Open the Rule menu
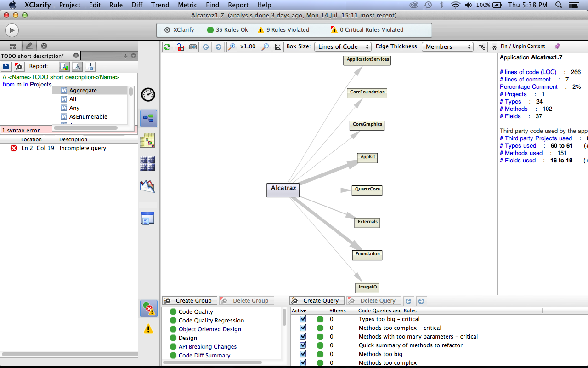This screenshot has width=588, height=368. 116,5
